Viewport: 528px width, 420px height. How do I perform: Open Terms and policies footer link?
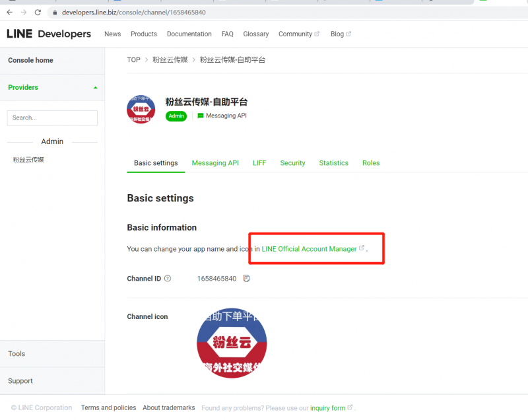108,408
